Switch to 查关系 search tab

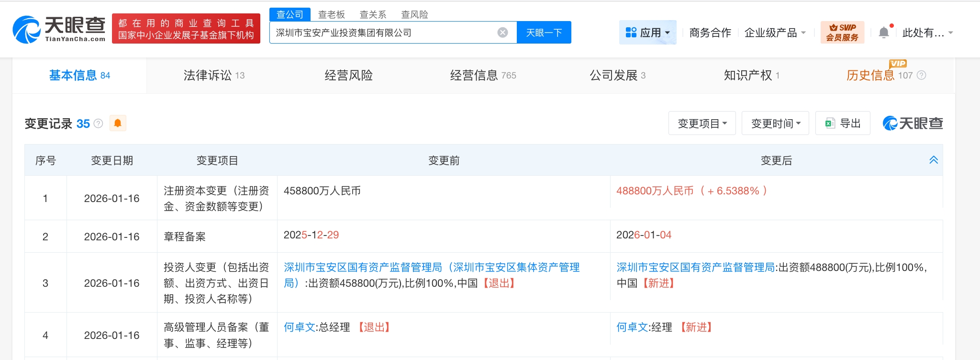(x=373, y=14)
